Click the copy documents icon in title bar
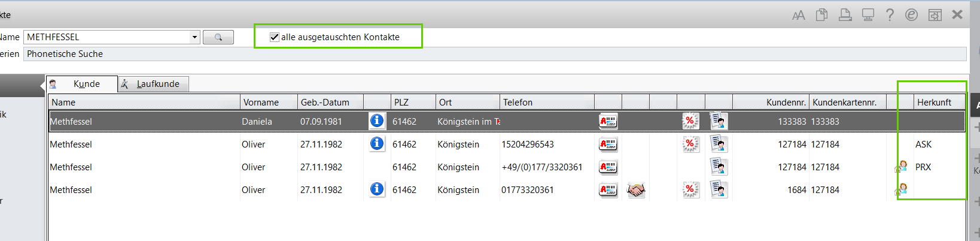The height and width of the screenshot is (241, 980). point(821,15)
